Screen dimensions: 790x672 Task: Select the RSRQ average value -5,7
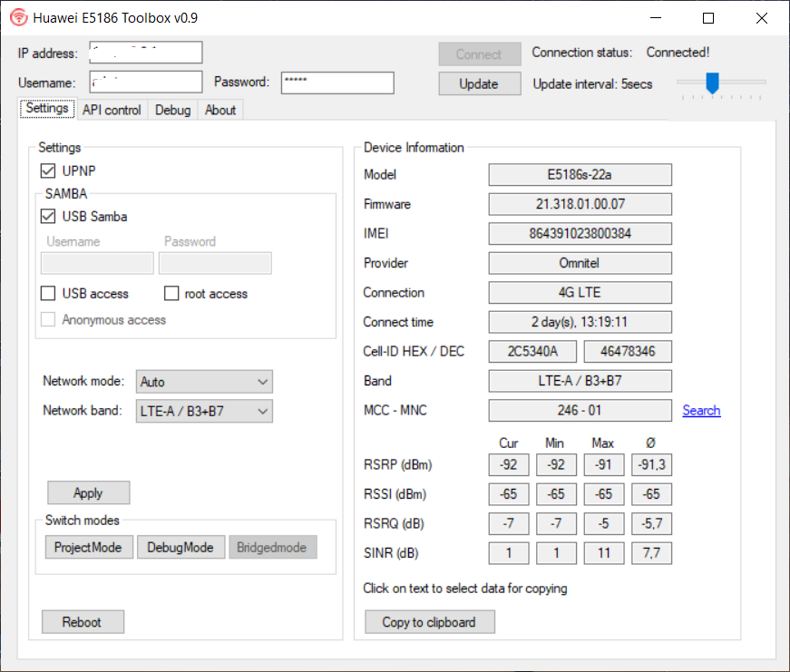(x=651, y=524)
